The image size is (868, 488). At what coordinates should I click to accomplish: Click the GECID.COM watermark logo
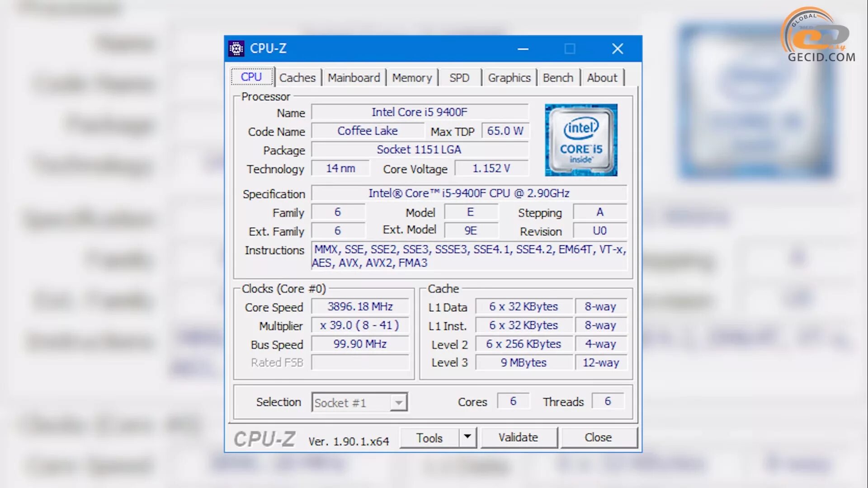[818, 35]
